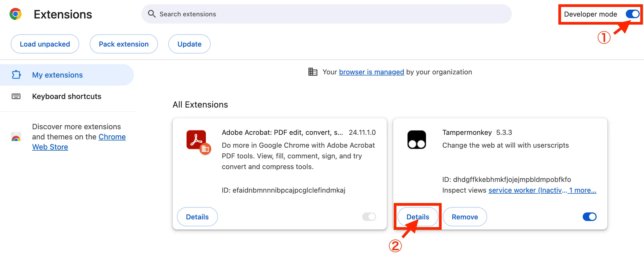Click the All Extensions heading

pos(200,105)
